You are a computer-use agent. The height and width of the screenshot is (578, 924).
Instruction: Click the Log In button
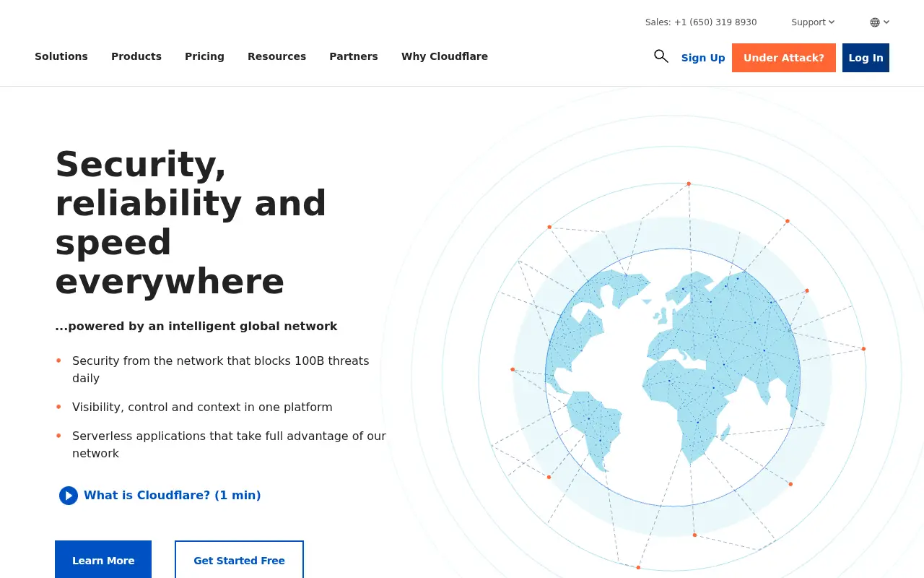(x=866, y=58)
